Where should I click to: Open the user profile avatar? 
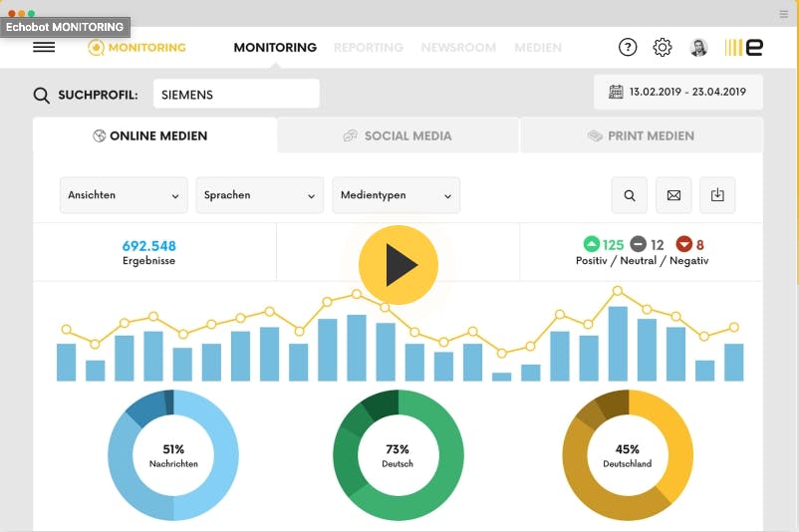(698, 48)
